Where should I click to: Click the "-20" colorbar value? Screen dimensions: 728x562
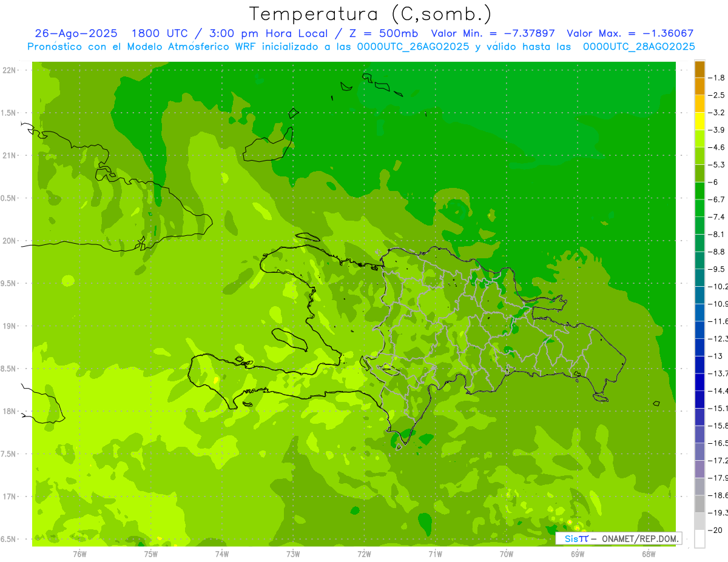(x=716, y=530)
